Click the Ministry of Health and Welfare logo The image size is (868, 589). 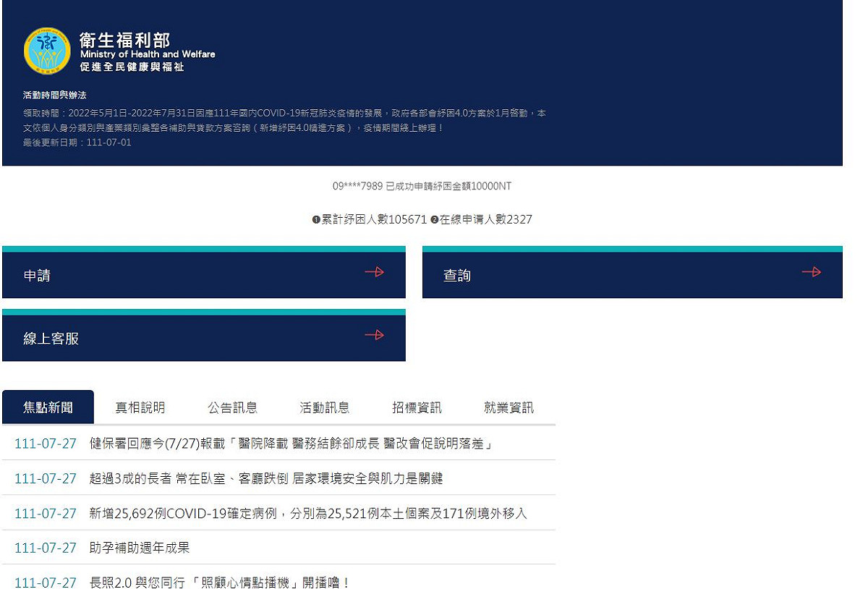(x=47, y=51)
